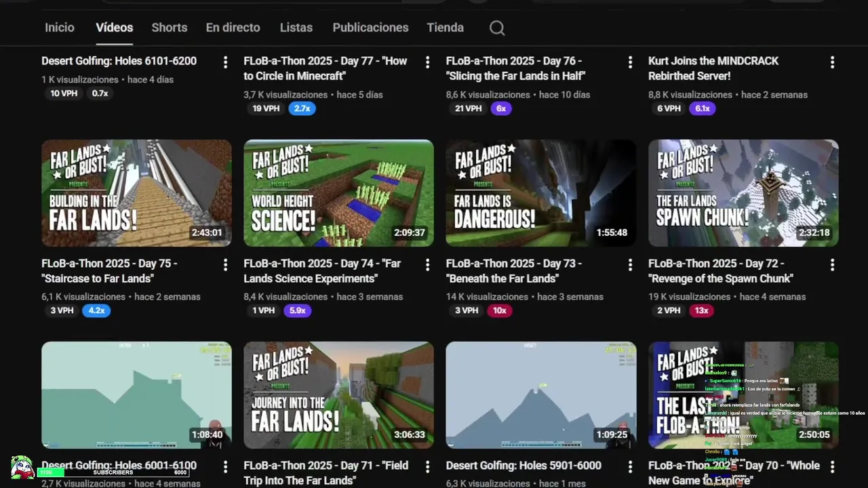Click the 21 VPH badge
This screenshot has height=488, width=868.
[469, 108]
